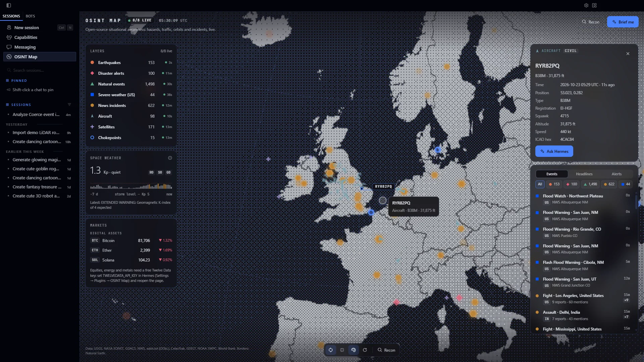Screen dimensions: 644x362
Task: Click the Messaging icon in the sidebar
Action: pyautogui.click(x=9, y=47)
